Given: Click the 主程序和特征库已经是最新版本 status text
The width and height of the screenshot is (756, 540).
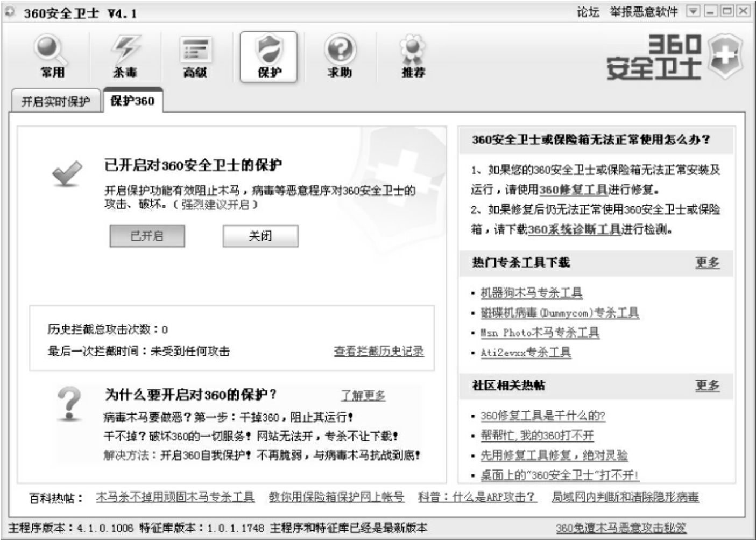Looking at the screenshot, I should (349, 528).
